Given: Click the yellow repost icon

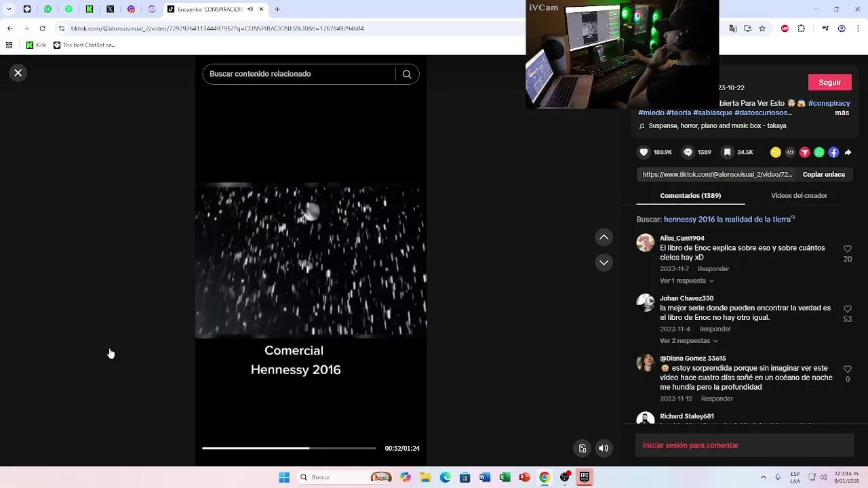Looking at the screenshot, I should [776, 152].
